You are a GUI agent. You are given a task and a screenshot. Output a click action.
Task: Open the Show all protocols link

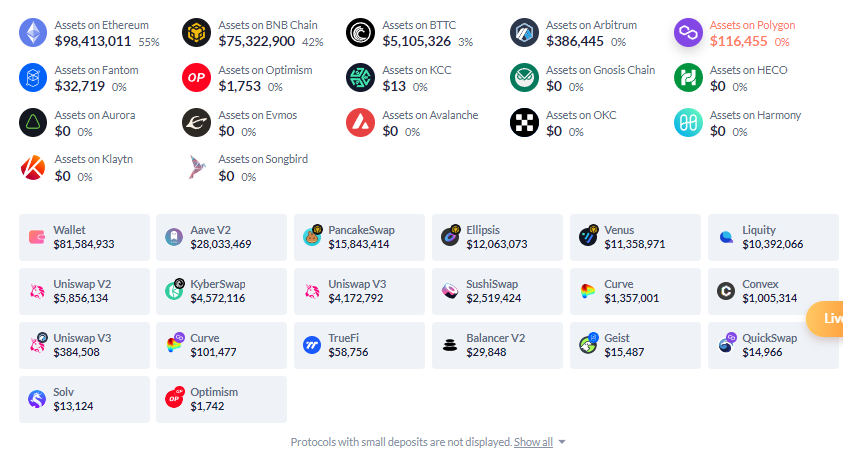click(533, 442)
